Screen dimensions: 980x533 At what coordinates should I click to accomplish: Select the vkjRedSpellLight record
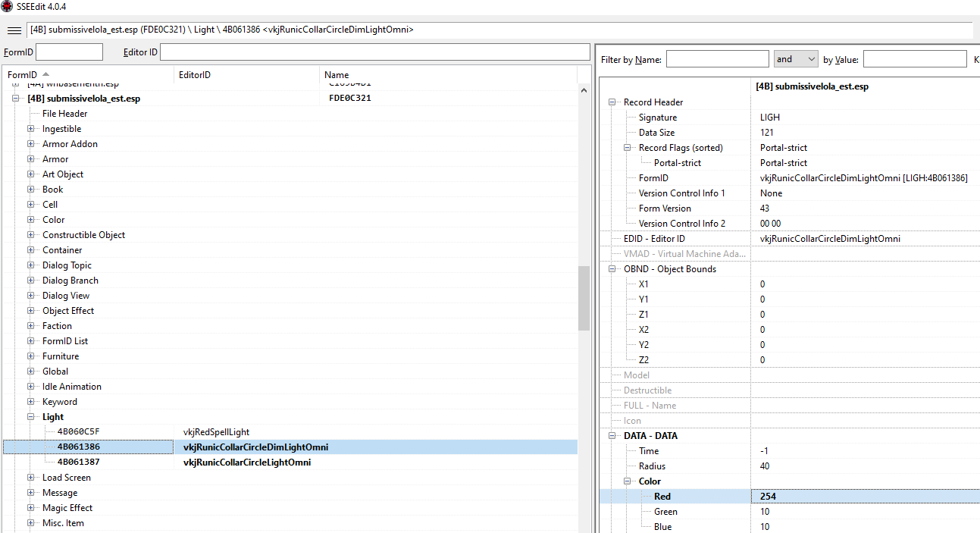click(x=216, y=432)
